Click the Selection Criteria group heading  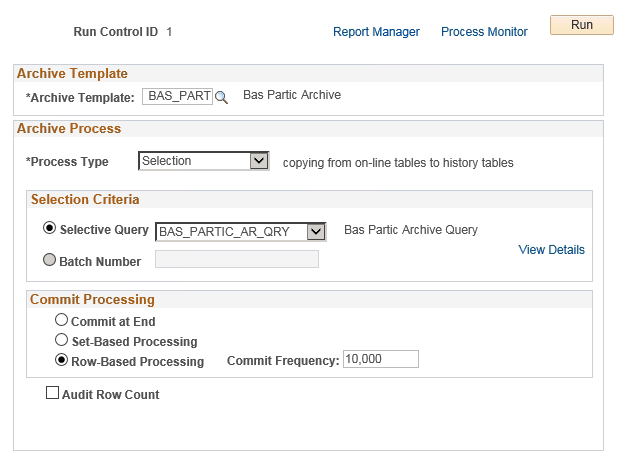coord(85,200)
